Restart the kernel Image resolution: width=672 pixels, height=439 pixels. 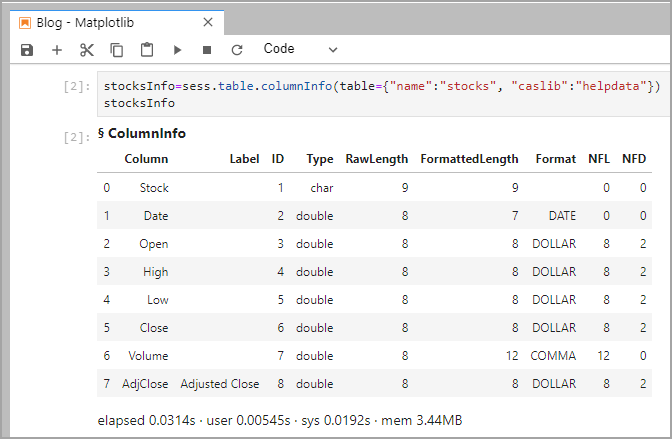point(237,49)
